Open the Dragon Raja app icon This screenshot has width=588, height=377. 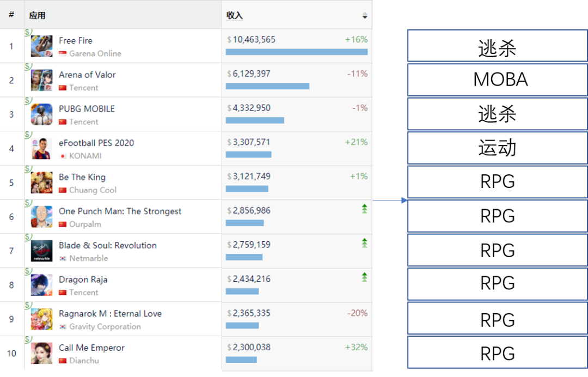tap(41, 285)
